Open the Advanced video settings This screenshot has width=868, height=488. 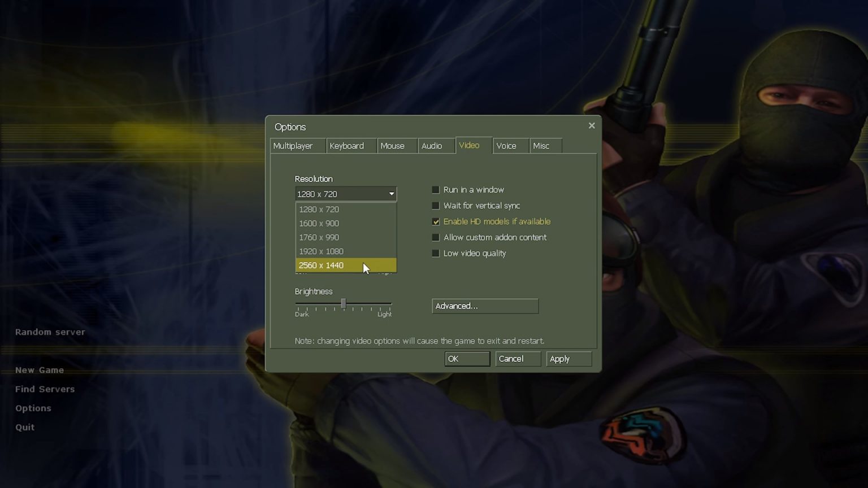[485, 306]
